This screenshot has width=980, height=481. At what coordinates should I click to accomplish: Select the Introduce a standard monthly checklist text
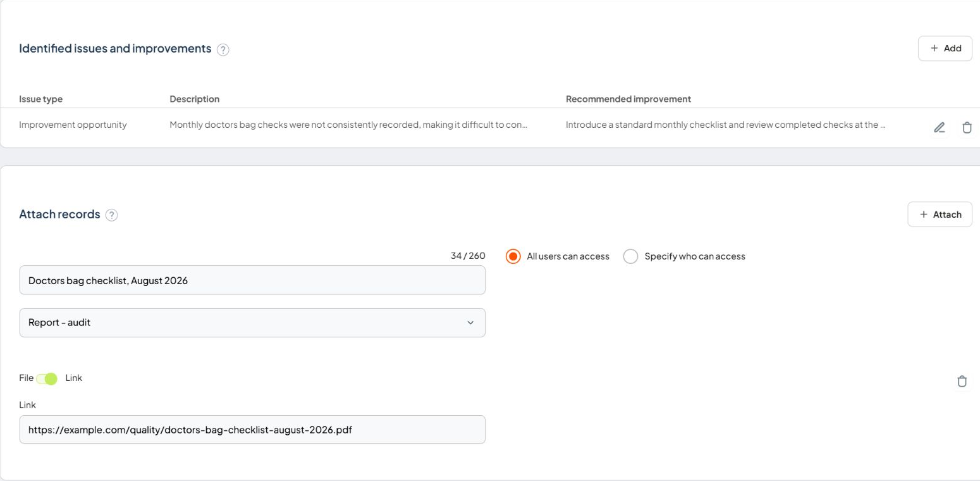726,125
